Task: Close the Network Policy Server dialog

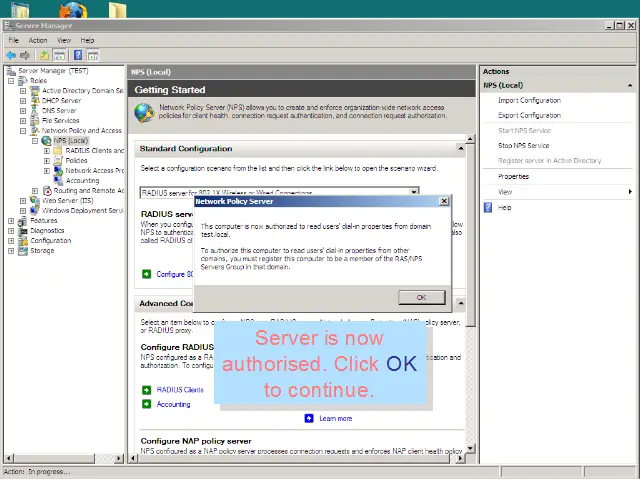Action: pyautogui.click(x=444, y=201)
